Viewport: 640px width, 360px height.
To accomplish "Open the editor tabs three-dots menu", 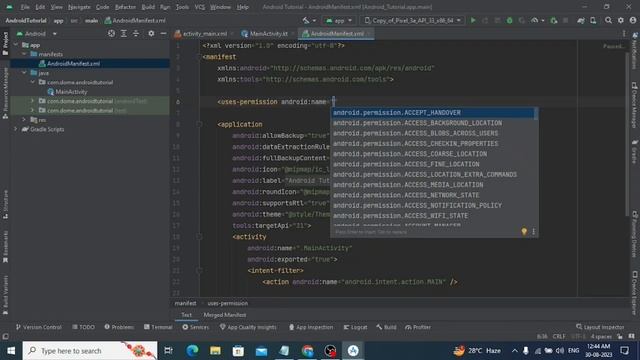I will point(623,33).
